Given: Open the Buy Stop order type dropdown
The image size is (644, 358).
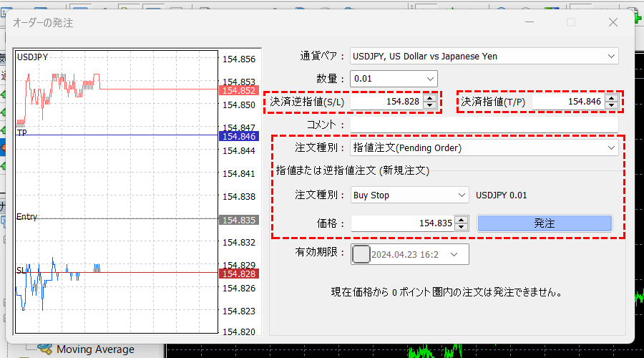Looking at the screenshot, I should coord(409,195).
